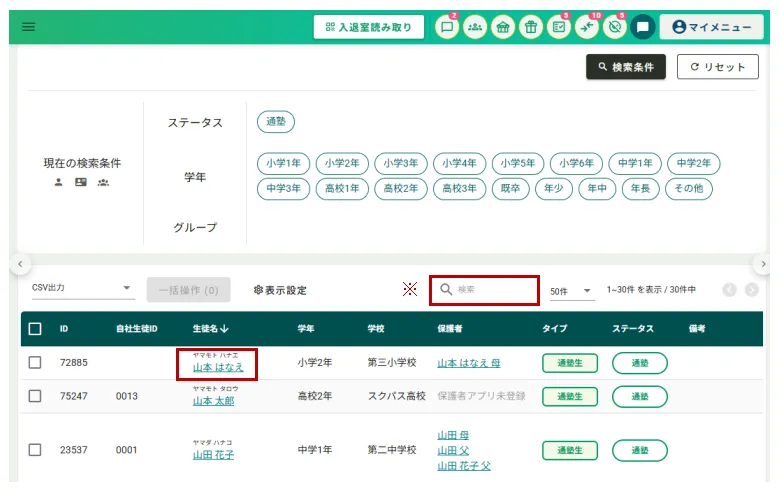The width and height of the screenshot is (779, 497).
Task: Open the gift box icon in header
Action: click(x=531, y=27)
